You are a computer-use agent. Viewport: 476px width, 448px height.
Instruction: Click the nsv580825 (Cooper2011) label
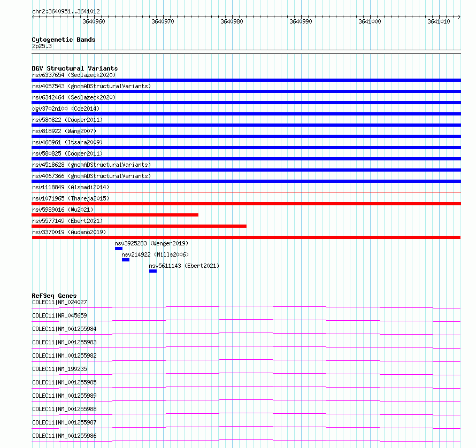click(x=67, y=153)
